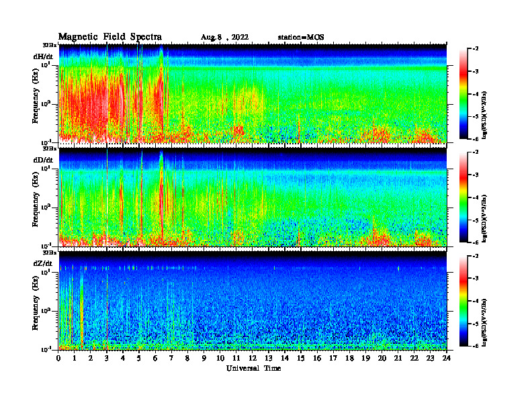Click inside the dD/dt spectrogram plot
Viewport: 532px width, 411px height.
(x=253, y=197)
